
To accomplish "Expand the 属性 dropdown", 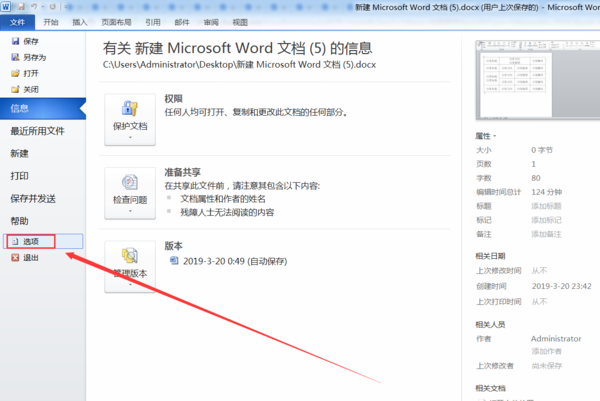I will pos(486,136).
